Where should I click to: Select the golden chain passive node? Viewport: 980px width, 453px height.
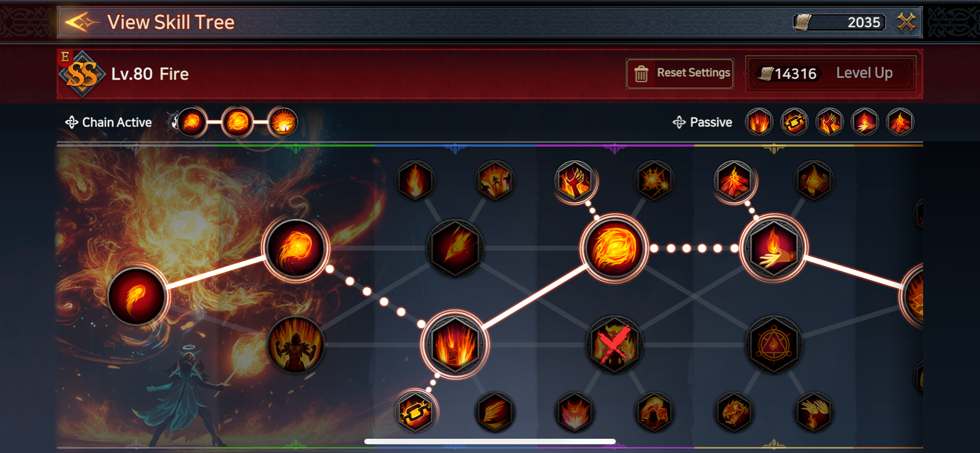[x=416, y=412]
